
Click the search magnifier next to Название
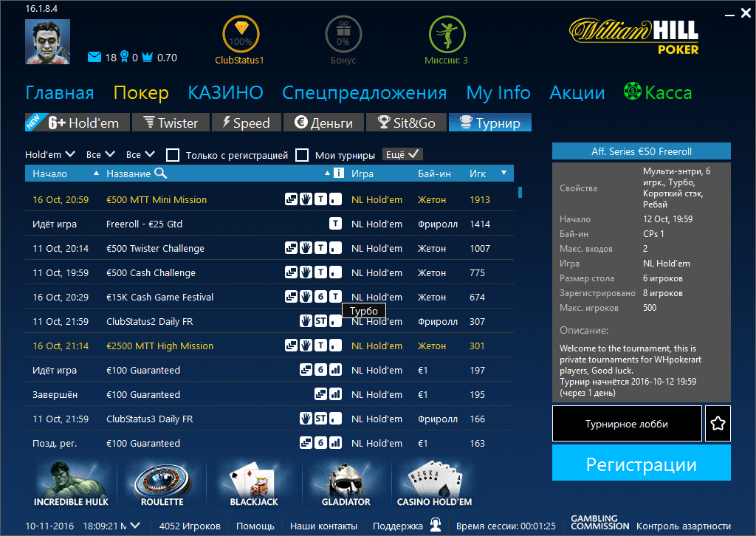coord(160,173)
